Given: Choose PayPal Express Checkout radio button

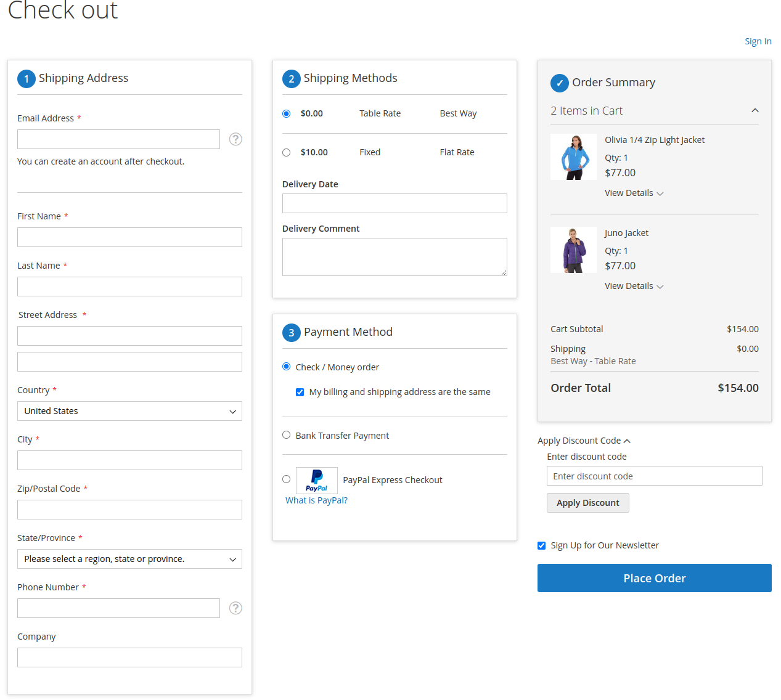Looking at the screenshot, I should click(x=286, y=479).
